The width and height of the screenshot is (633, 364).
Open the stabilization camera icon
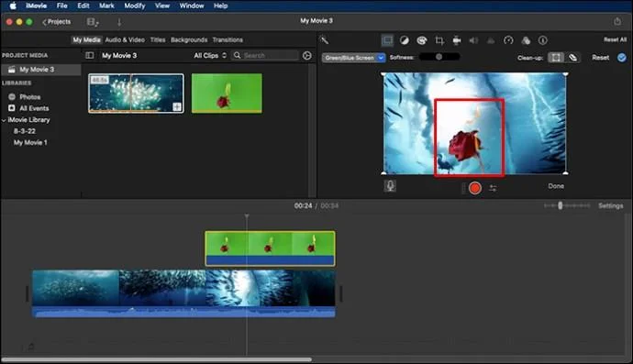pos(457,40)
